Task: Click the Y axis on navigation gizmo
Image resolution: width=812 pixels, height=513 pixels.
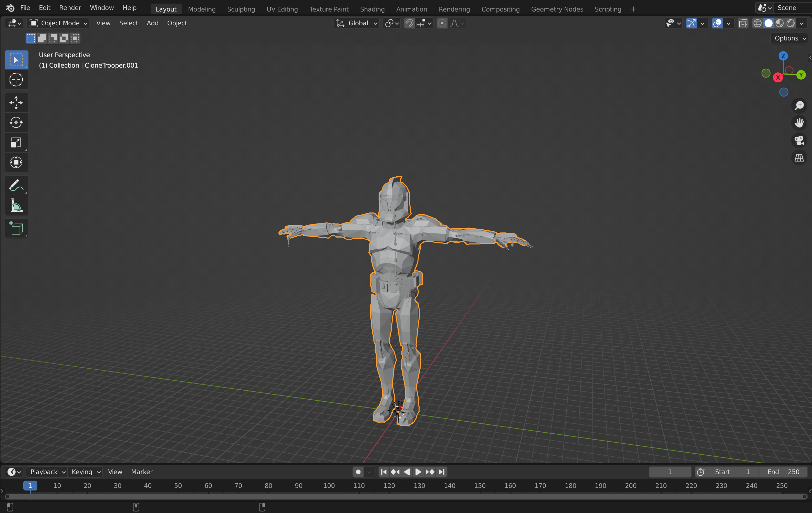Action: (x=801, y=75)
